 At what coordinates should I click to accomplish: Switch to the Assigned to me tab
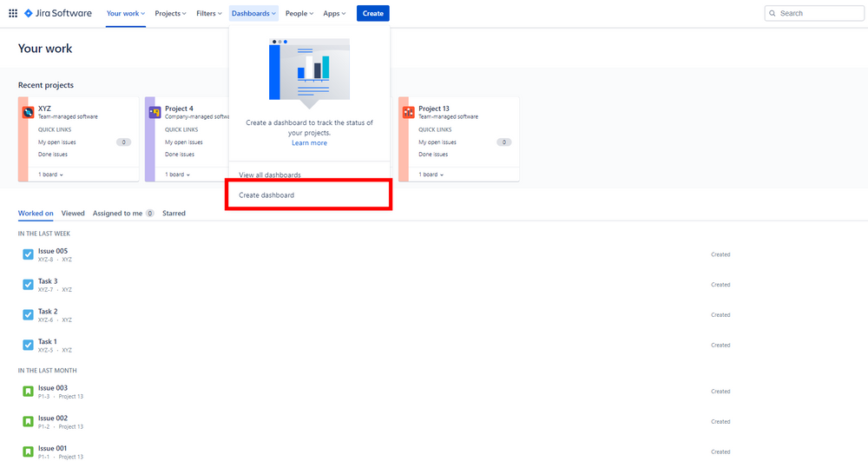pyautogui.click(x=123, y=214)
